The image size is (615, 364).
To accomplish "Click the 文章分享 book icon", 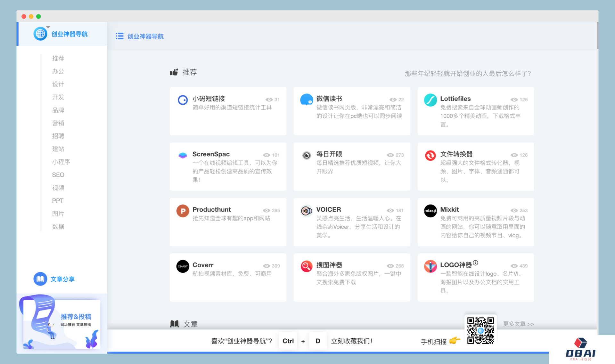I will (x=40, y=279).
